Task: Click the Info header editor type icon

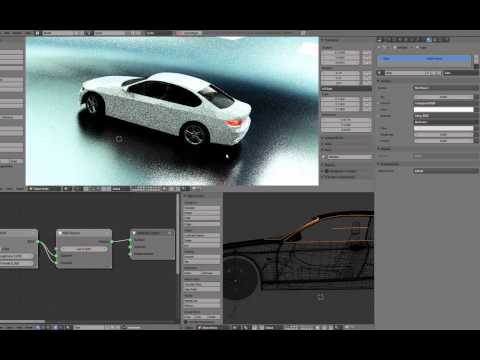Action: tap(2, 33)
